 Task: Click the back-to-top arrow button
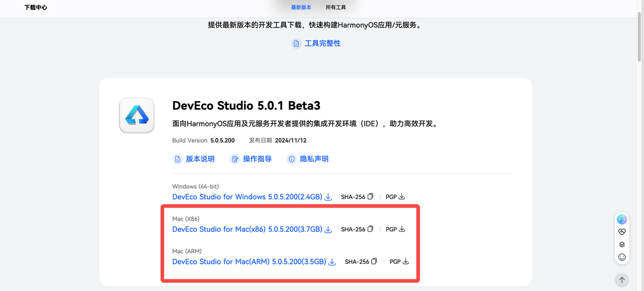(x=622, y=280)
